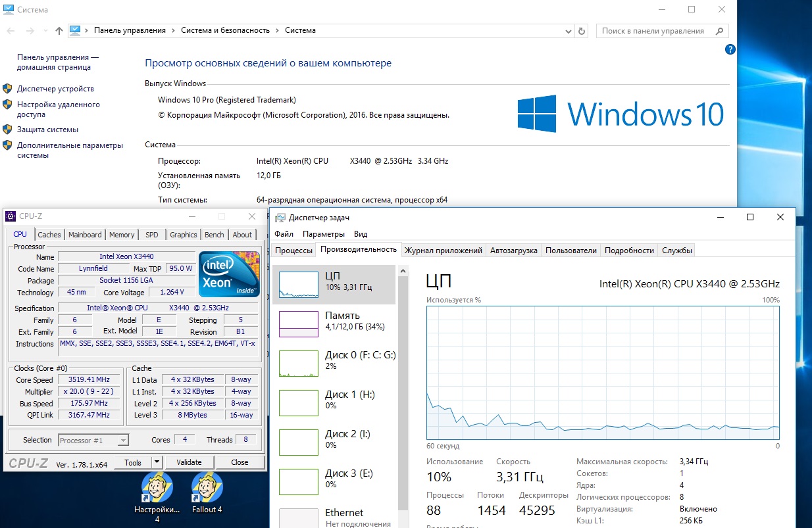Image resolution: width=812 pixels, height=528 pixels.
Task: Click CPU usage graph in Task Manager
Action: (603, 372)
